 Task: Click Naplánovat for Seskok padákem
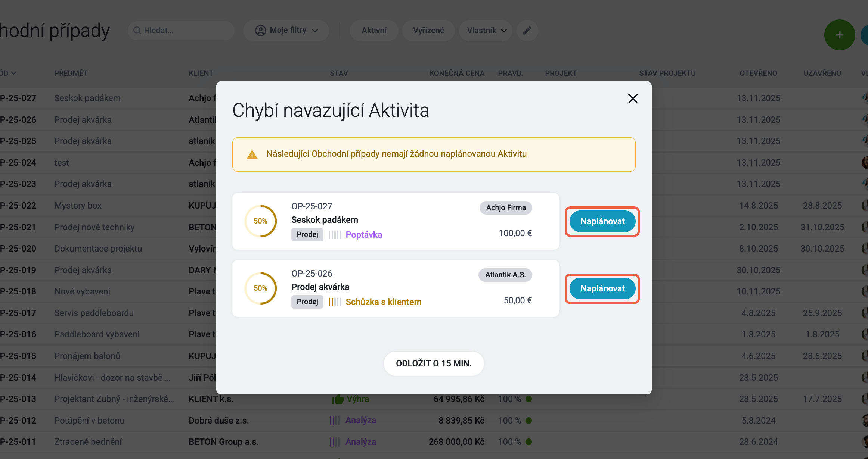coord(602,221)
